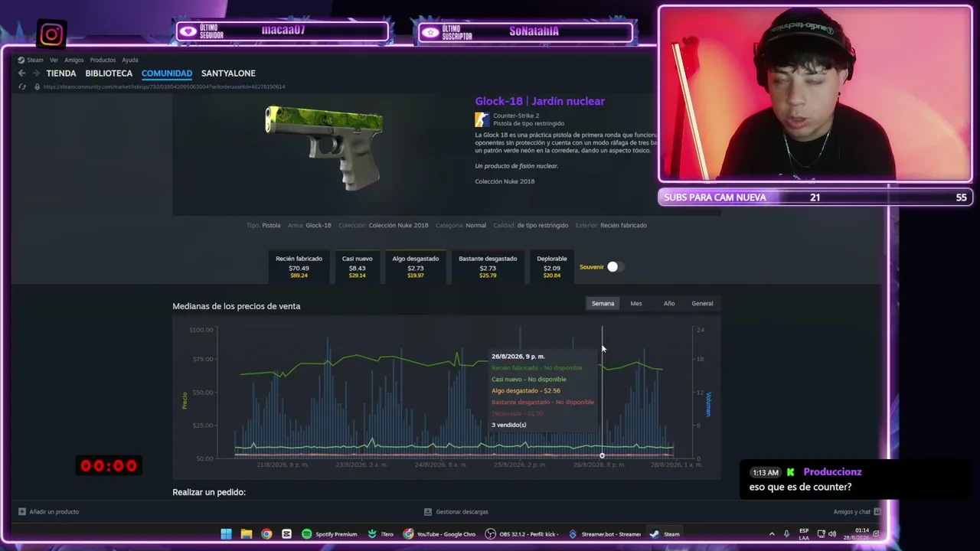980x551 pixels.
Task: Switch to Spotify Premium in the taskbar
Action: [329, 534]
